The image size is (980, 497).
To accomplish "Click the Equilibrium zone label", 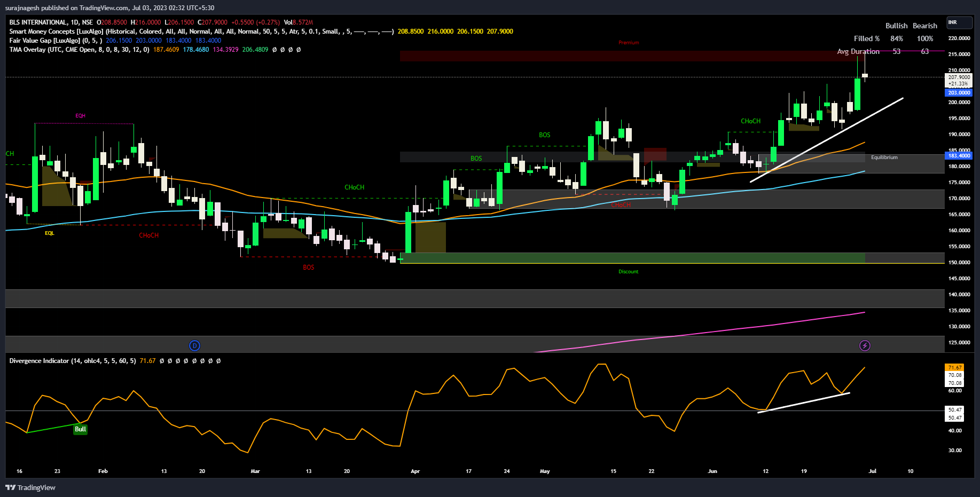I will click(884, 157).
